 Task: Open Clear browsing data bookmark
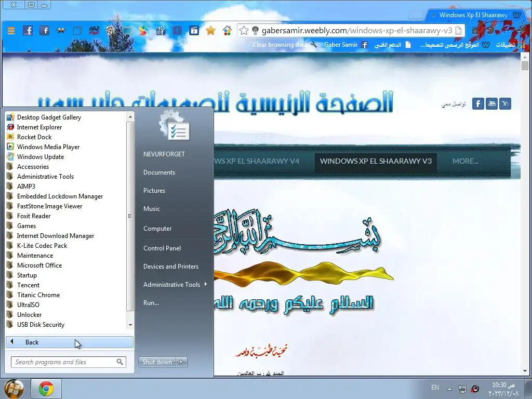tap(284, 45)
